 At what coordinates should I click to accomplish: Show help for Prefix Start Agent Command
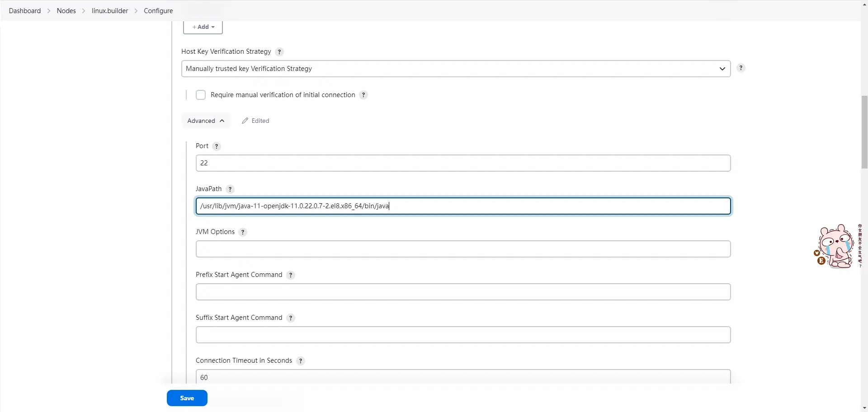(291, 275)
